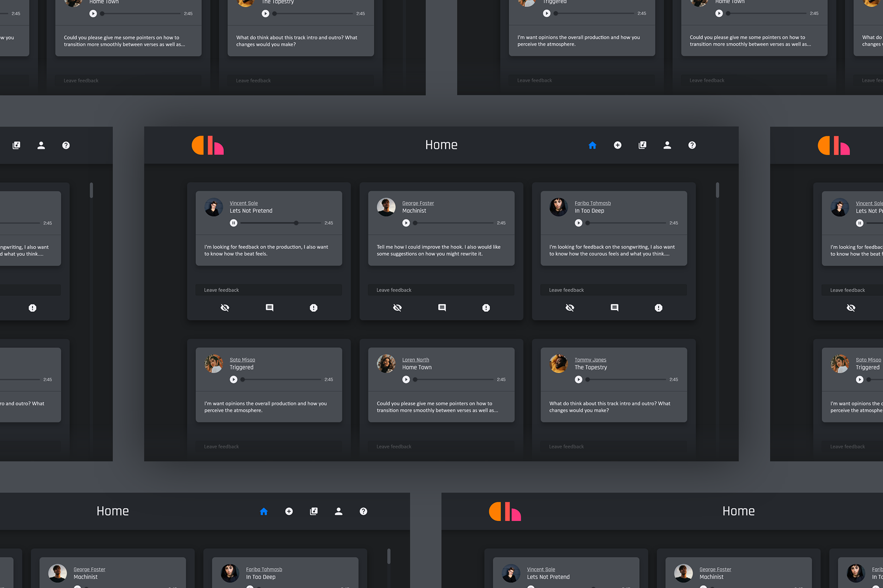The height and width of the screenshot is (588, 883).
Task: Open Fariba Tahmasb profile link
Action: click(x=592, y=203)
